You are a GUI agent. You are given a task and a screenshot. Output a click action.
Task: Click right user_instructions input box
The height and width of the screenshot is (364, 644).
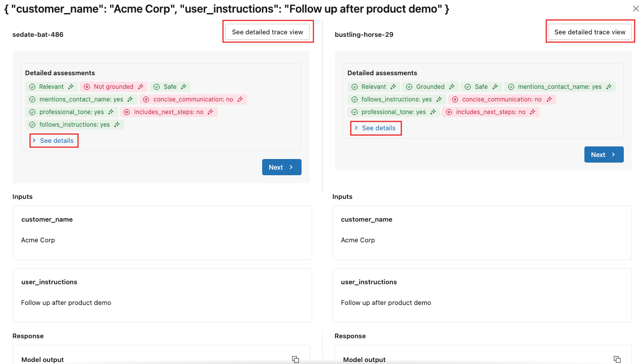coord(481,295)
